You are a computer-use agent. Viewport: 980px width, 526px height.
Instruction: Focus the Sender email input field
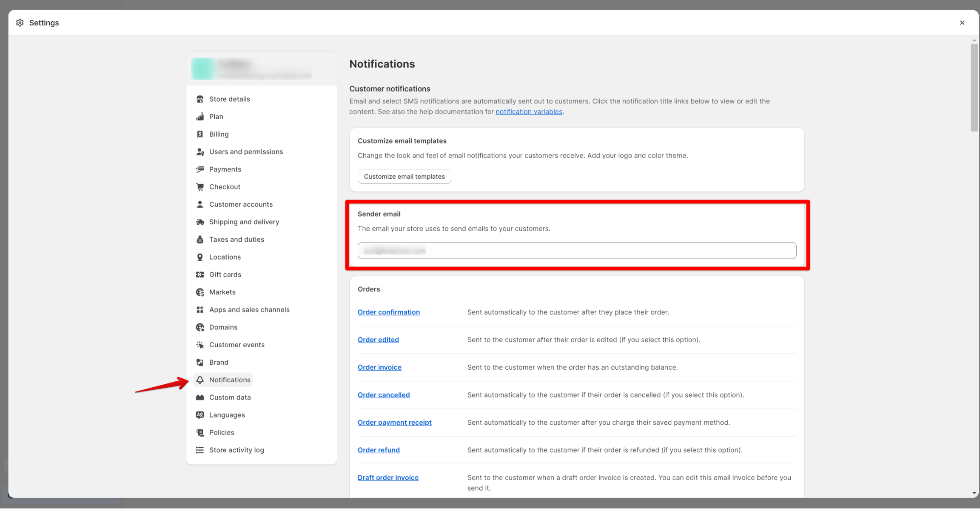coord(577,251)
